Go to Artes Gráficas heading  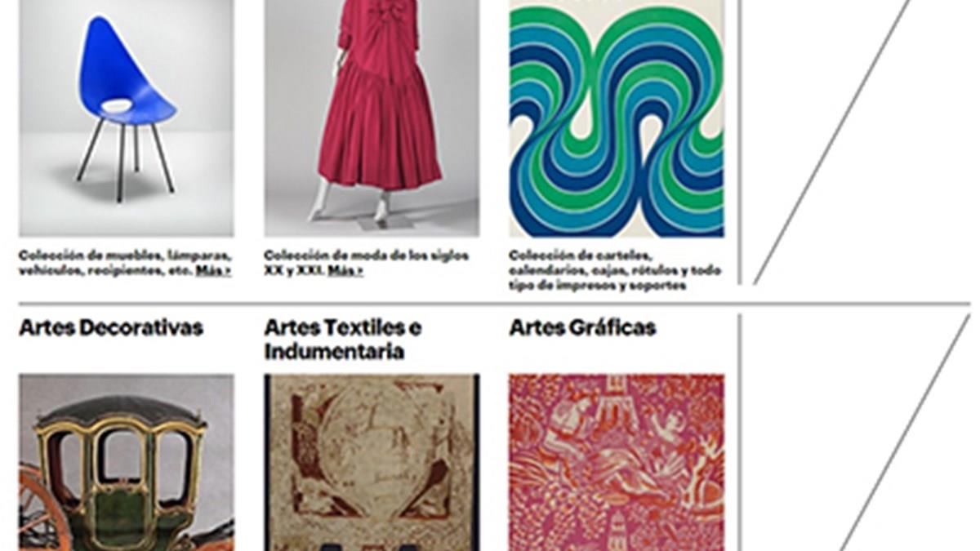pos(582,328)
